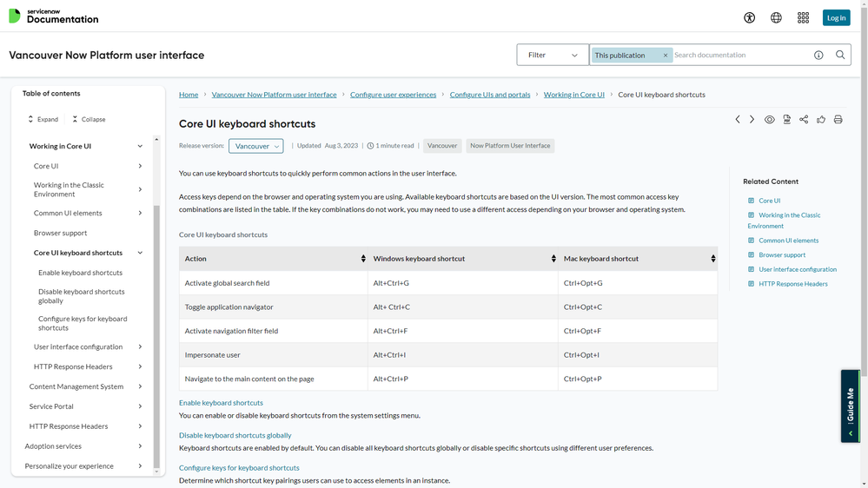Click the eye watch-topic icon
Screen dimensions: 868x488
coord(770,120)
